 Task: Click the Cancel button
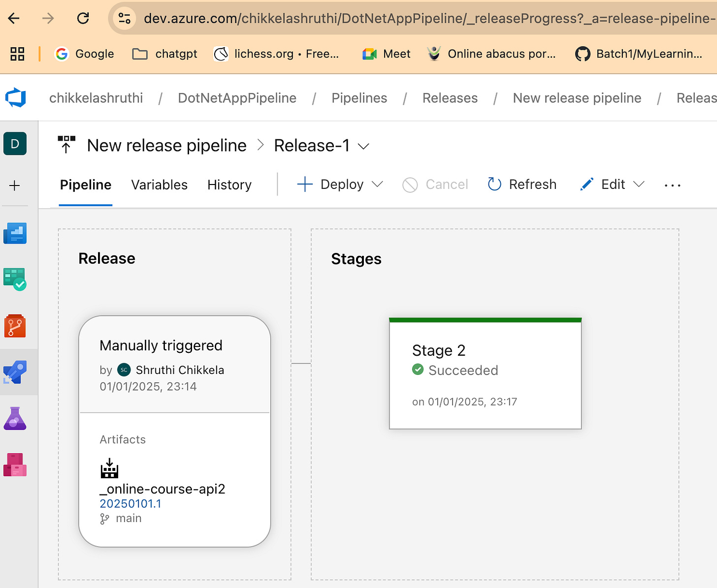point(435,184)
